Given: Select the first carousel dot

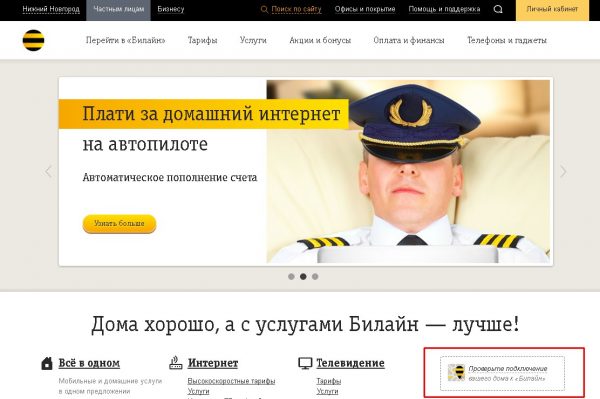Looking at the screenshot, I should coord(291,277).
